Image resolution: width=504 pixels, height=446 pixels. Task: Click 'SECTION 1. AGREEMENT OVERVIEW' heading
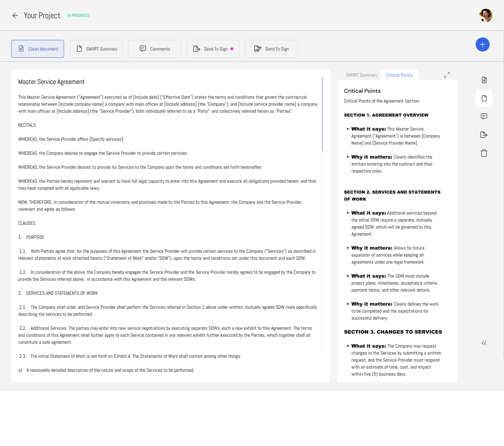[x=386, y=115]
